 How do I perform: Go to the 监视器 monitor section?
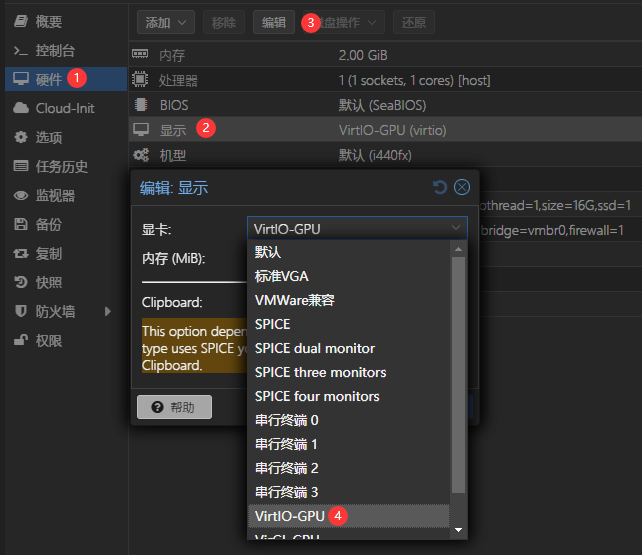point(55,195)
